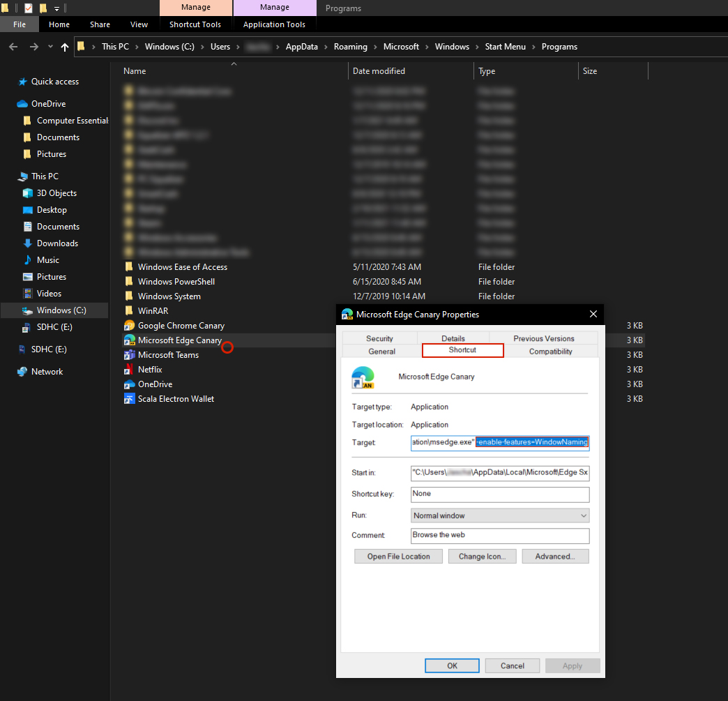Open the Details tab in Properties
The image size is (728, 701).
[453, 338]
